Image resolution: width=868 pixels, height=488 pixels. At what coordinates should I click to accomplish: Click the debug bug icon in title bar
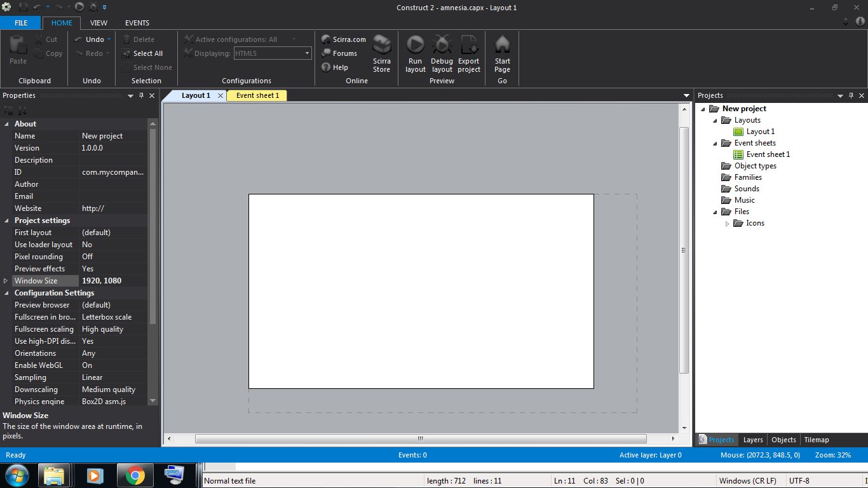click(93, 7)
